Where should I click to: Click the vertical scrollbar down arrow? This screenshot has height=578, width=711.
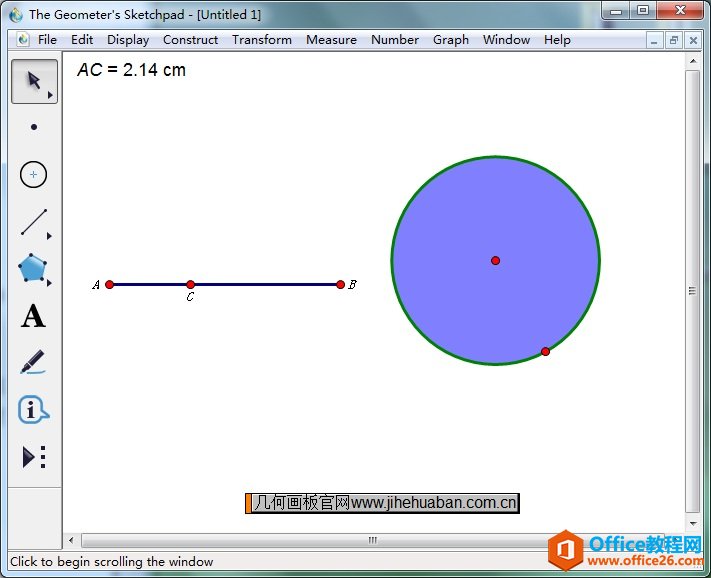pyautogui.click(x=692, y=523)
